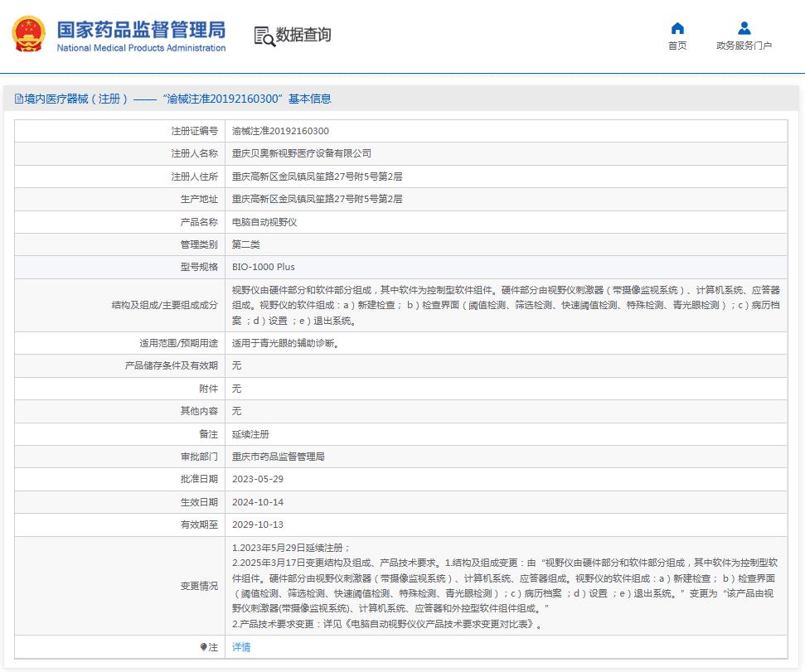This screenshot has height=672, width=805.
Task: Click the 数据查询 magnifier document icon
Action: pos(264,36)
